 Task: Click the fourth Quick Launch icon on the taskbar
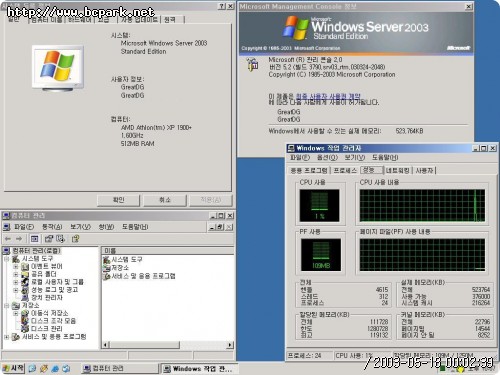click(x=66, y=368)
